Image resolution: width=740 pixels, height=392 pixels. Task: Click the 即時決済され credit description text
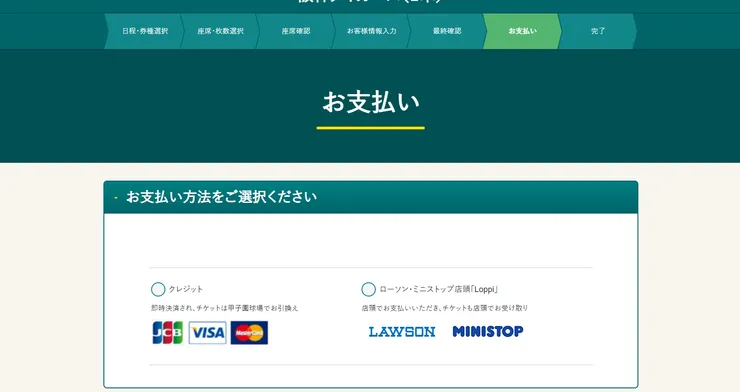pos(225,308)
